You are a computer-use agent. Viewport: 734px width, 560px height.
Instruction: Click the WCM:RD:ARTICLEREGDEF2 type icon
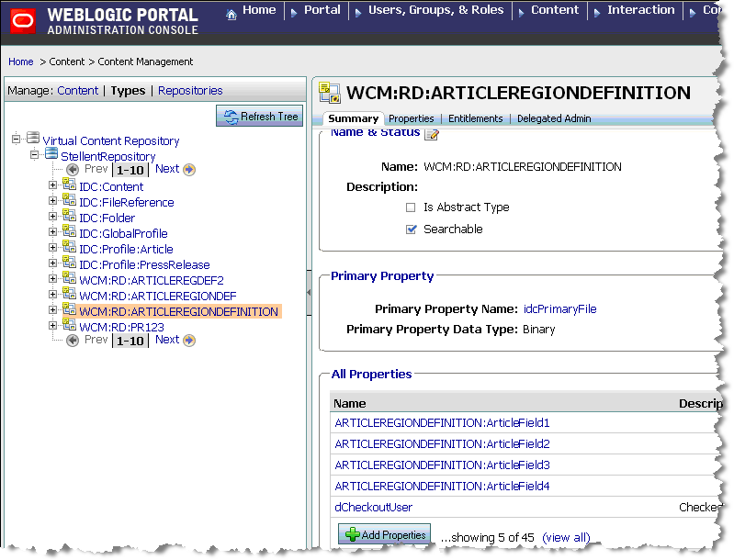point(69,277)
